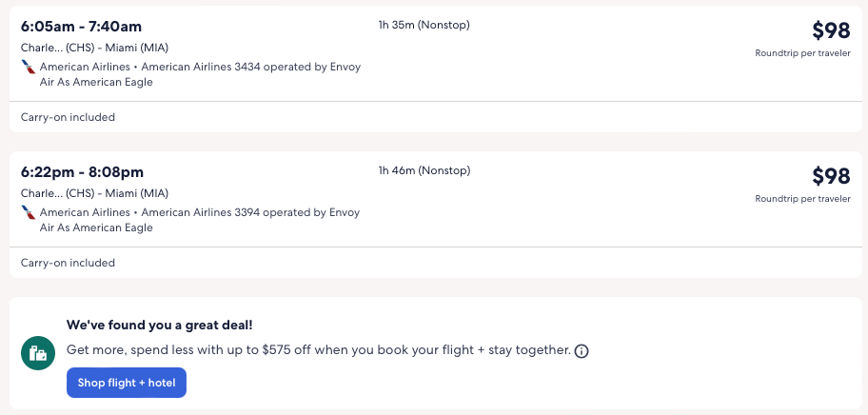Click the green bundle deal icon

tap(38, 354)
